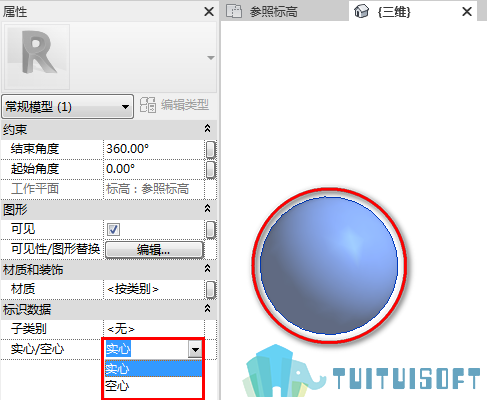Screen dimensions: 487x400
Task: Click the 结束角度 parameter label
Action: coord(35,149)
